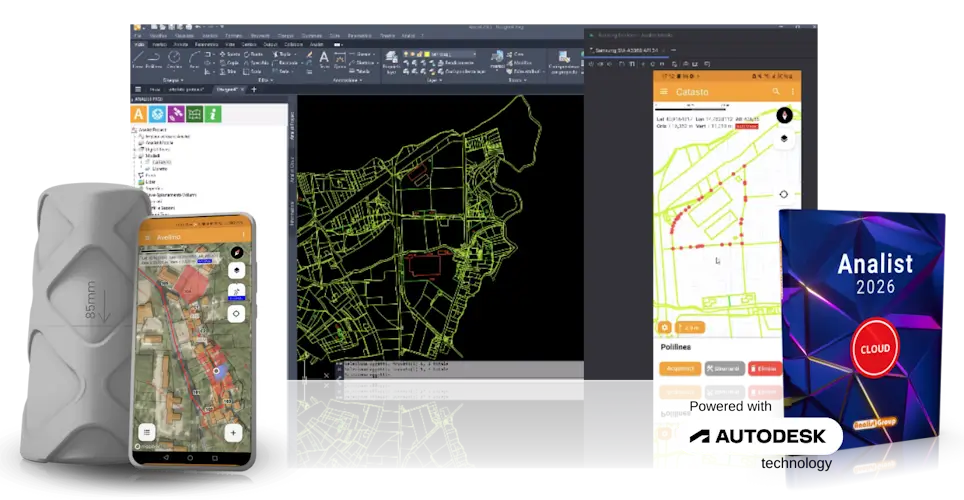
Task: Activate the Copia command in Edita panel
Action: pyautogui.click(x=229, y=63)
